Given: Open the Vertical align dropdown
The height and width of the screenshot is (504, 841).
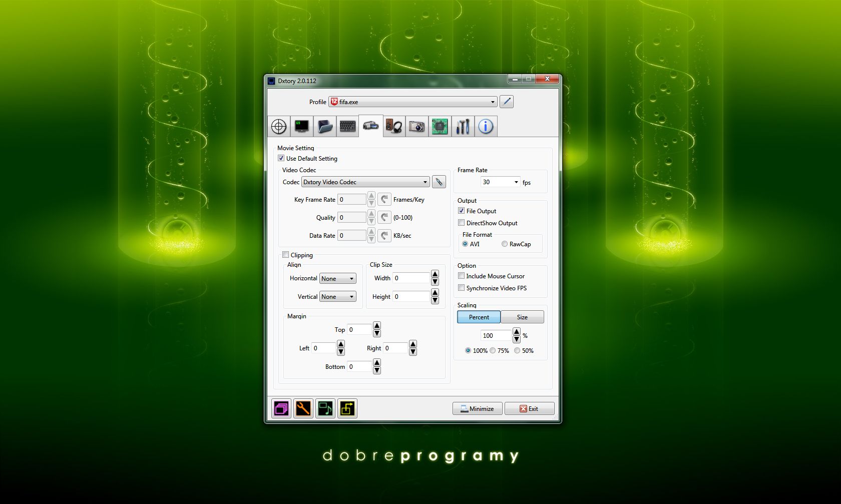Looking at the screenshot, I should point(338,296).
